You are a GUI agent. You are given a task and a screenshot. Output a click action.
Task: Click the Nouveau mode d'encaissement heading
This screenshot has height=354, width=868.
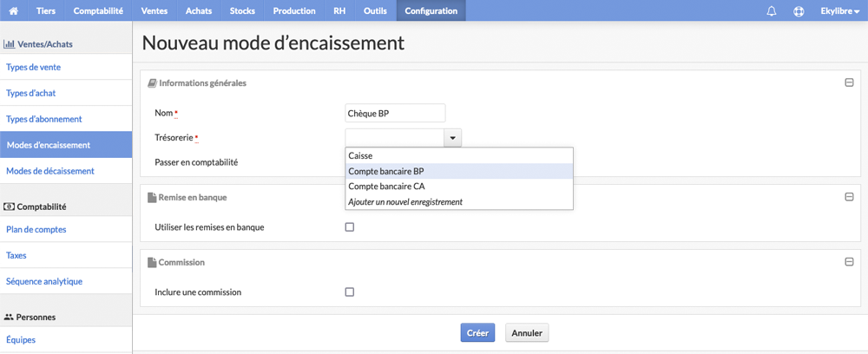point(273,43)
